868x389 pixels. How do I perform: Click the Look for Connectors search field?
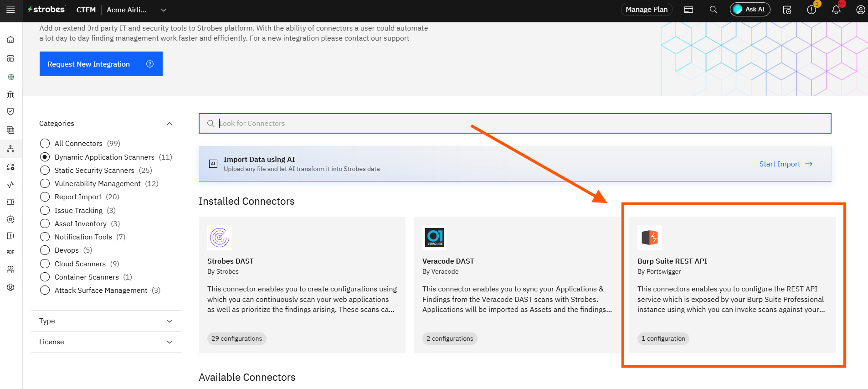click(515, 124)
